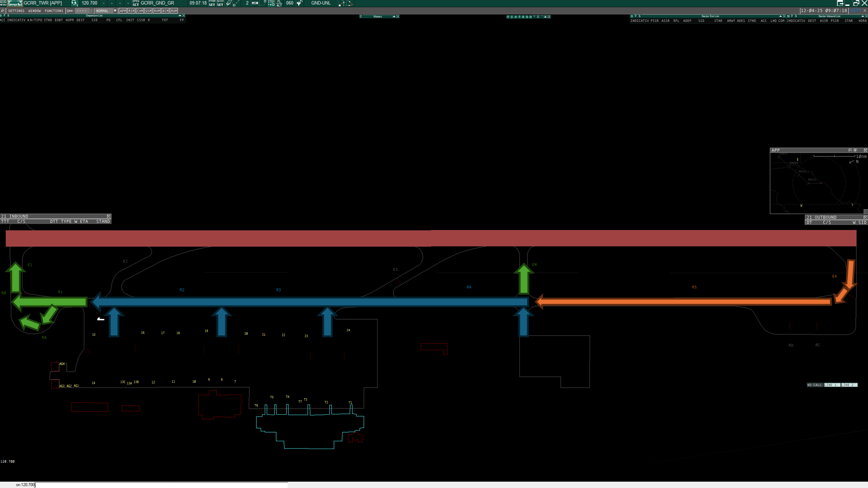Toggle the CVM button
This screenshot has height=488, width=868.
pyautogui.click(x=140, y=11)
